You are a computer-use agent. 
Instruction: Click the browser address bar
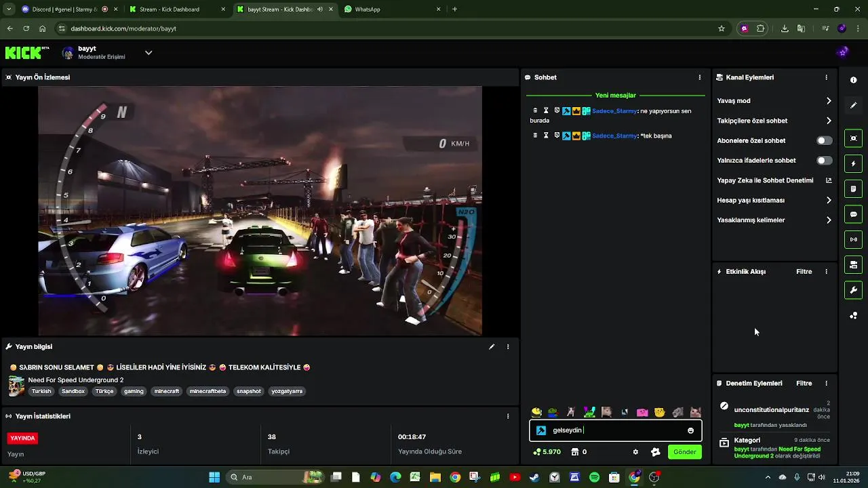[387, 28]
